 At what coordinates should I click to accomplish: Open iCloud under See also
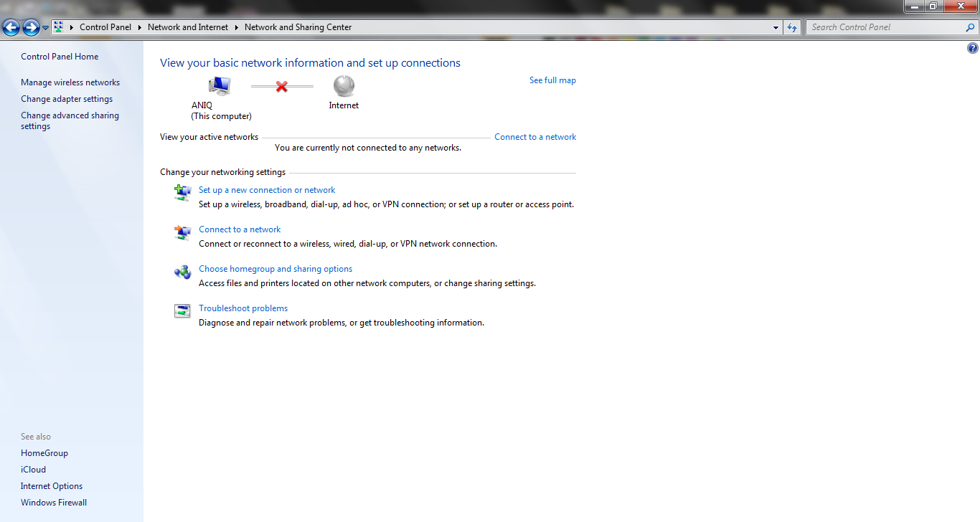click(33, 470)
